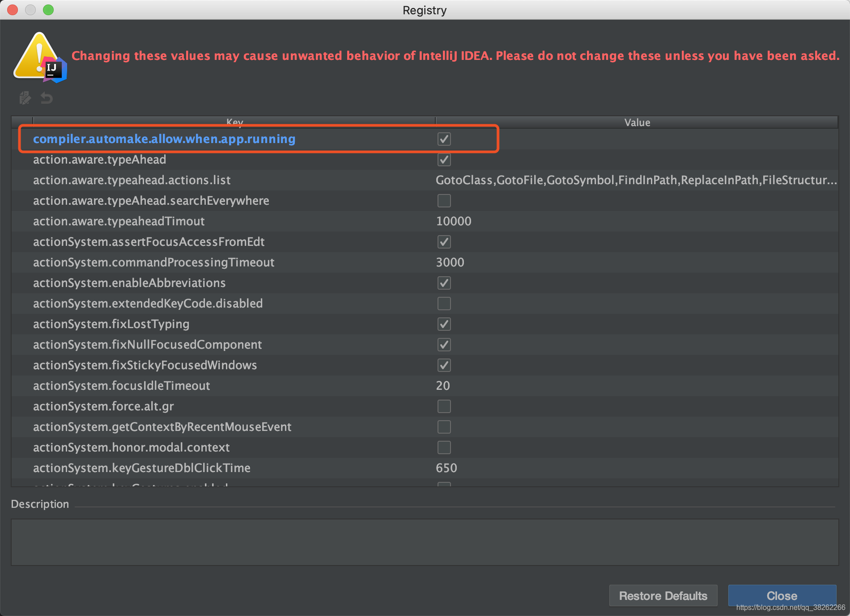
Task: Toggle actionSystem.enableAbbreviations checkbox
Action: (444, 283)
